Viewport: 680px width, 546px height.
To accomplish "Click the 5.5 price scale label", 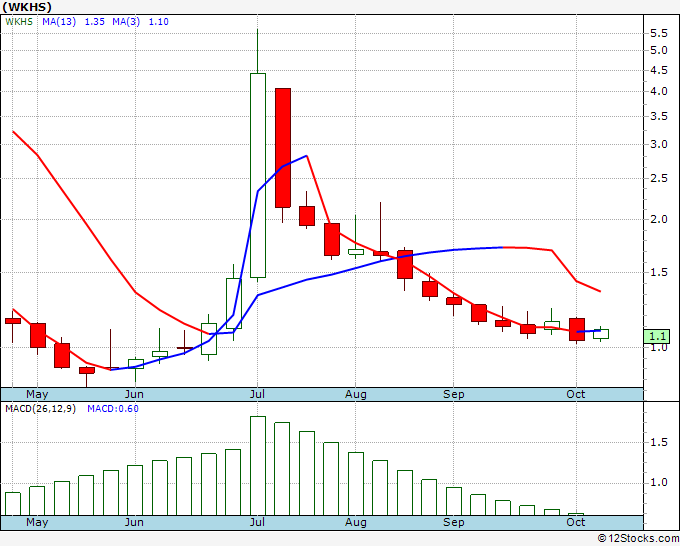I will pos(658,33).
